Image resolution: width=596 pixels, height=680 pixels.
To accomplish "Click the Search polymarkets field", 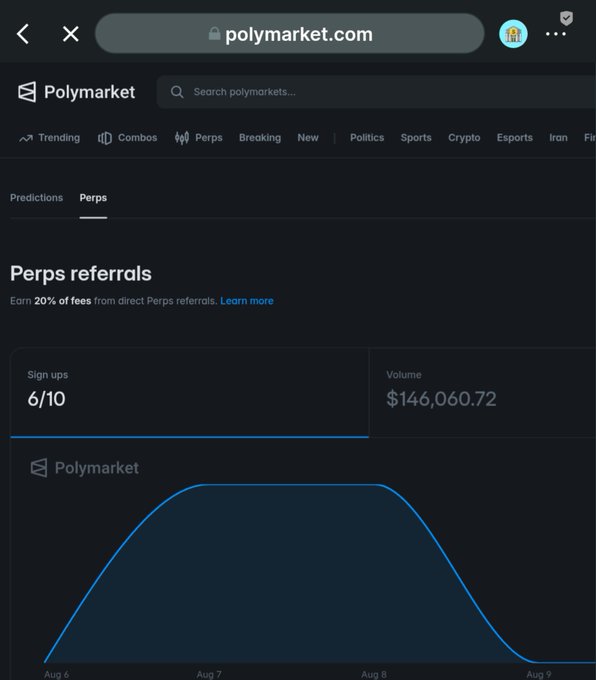I will click(x=376, y=92).
